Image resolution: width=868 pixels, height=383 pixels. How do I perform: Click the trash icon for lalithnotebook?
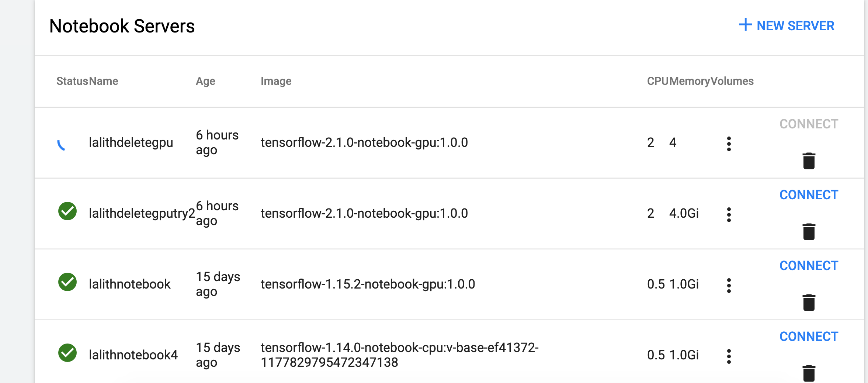tap(809, 303)
